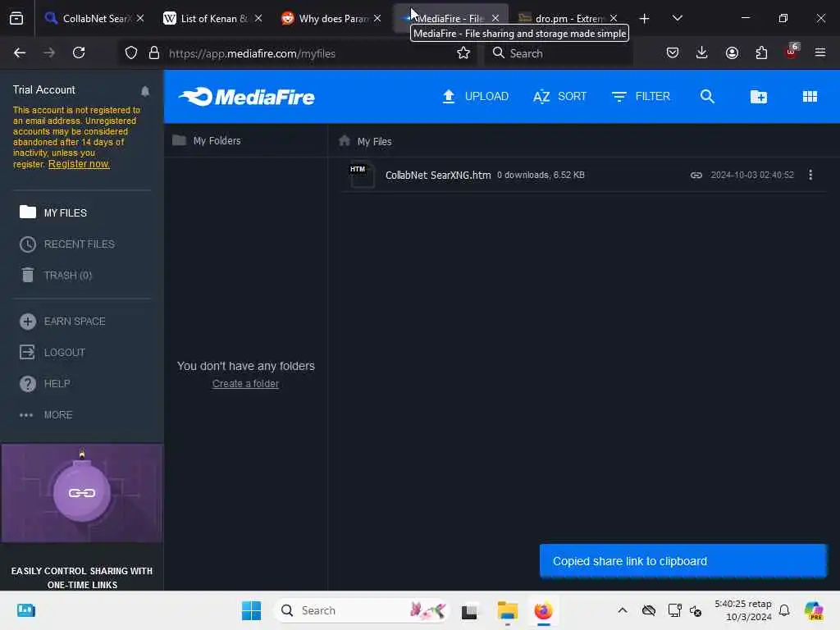
Task: Click EARN SPACE in sidebar
Action: click(x=62, y=322)
